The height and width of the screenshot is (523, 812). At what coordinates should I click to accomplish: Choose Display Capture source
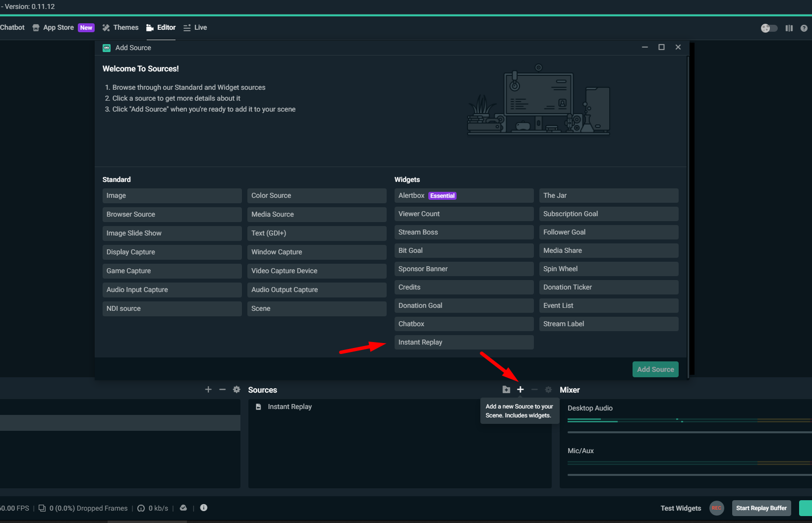pos(172,252)
